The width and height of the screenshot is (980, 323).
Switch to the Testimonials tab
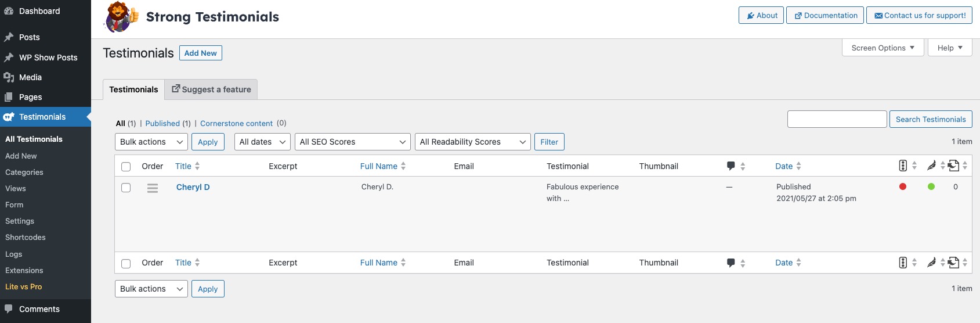pyautogui.click(x=133, y=89)
